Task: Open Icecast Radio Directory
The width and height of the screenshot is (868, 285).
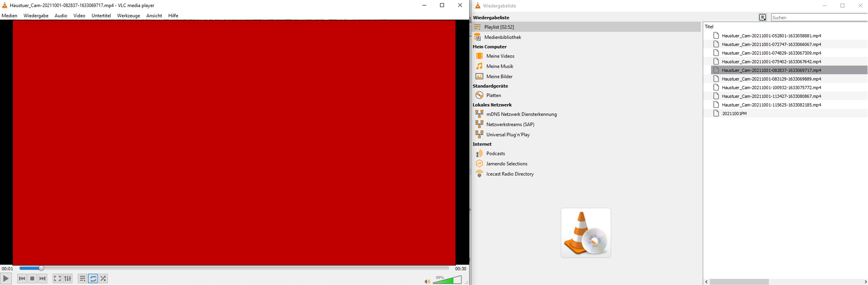Action: [x=510, y=174]
